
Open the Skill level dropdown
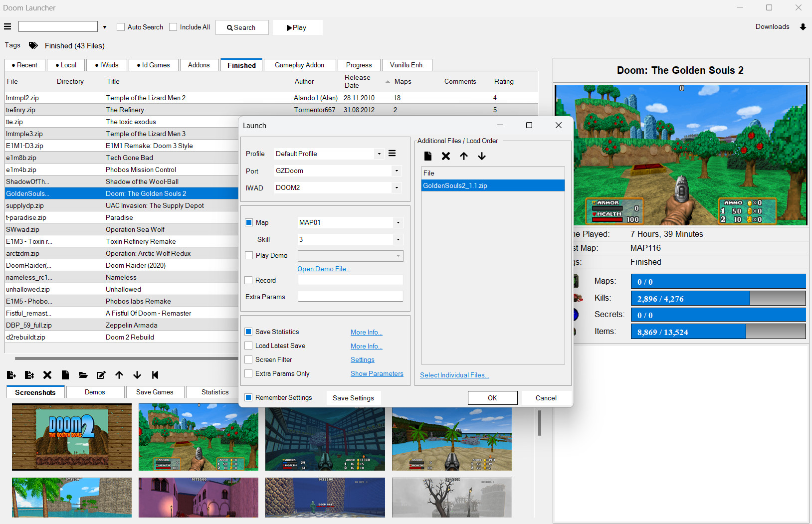(x=398, y=239)
